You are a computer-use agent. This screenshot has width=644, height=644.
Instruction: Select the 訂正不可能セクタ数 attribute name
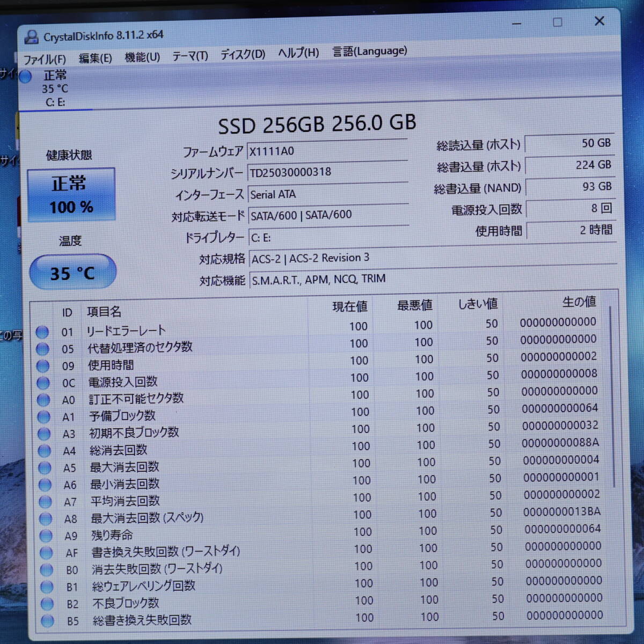click(x=136, y=398)
